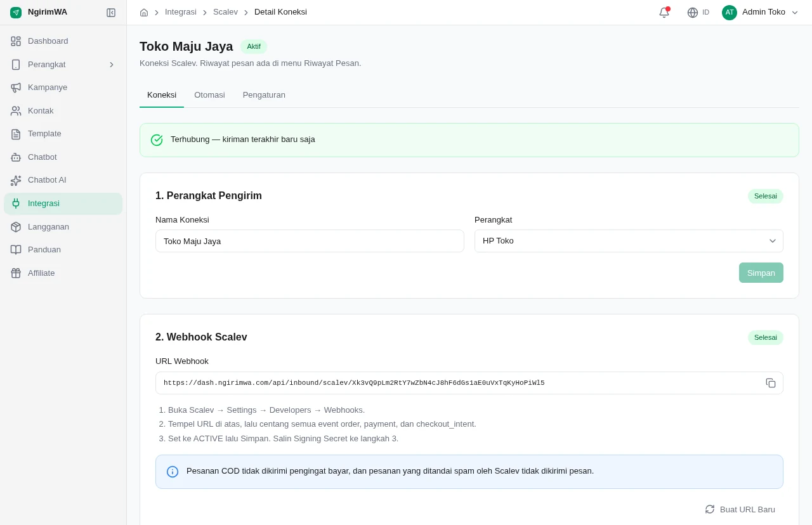The height and width of the screenshot is (525, 812).
Task: Click the URL Webhook field
Action: pyautogui.click(x=469, y=383)
